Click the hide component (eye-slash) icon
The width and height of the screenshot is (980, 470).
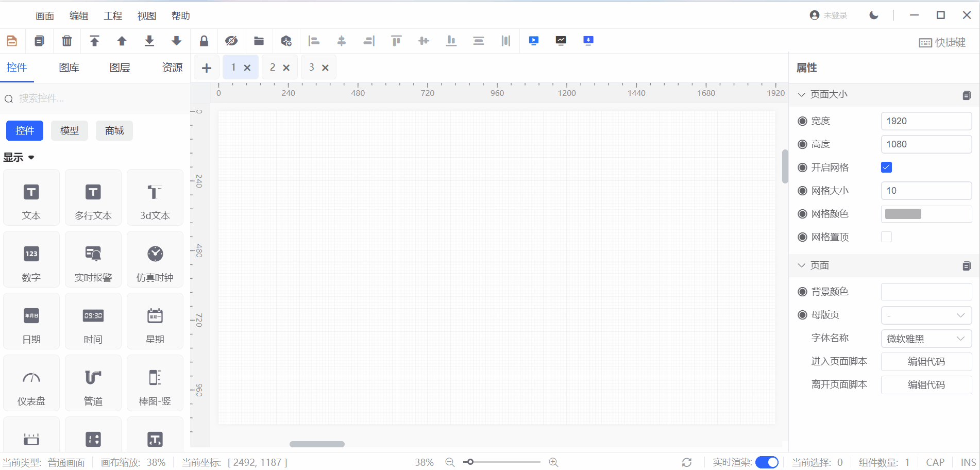[231, 41]
